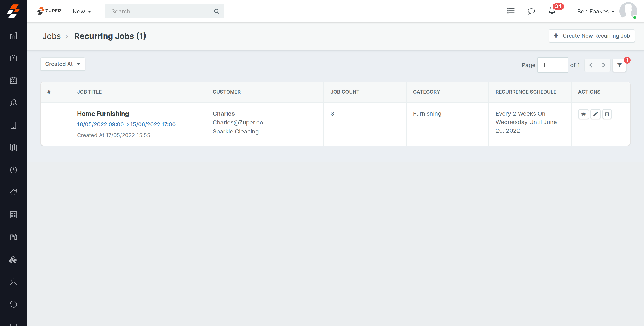The height and width of the screenshot is (326, 644).
Task: Open the timesheet clock sidebar icon
Action: tap(13, 170)
